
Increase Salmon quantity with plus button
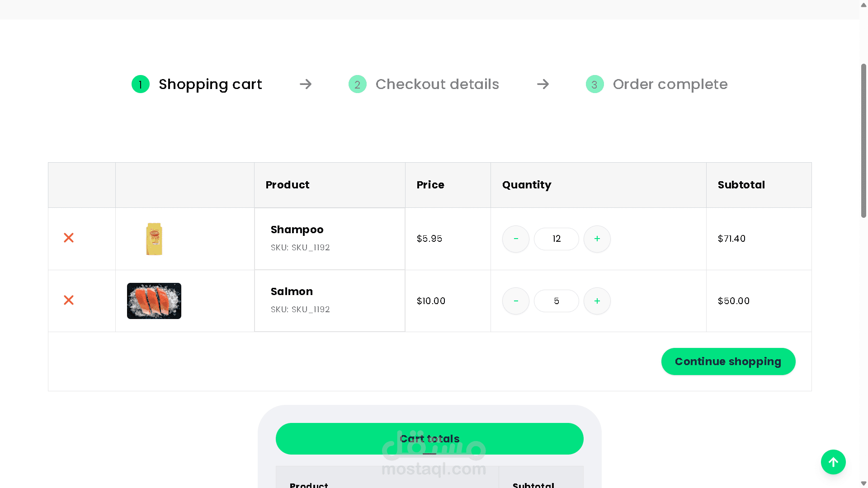tap(597, 301)
